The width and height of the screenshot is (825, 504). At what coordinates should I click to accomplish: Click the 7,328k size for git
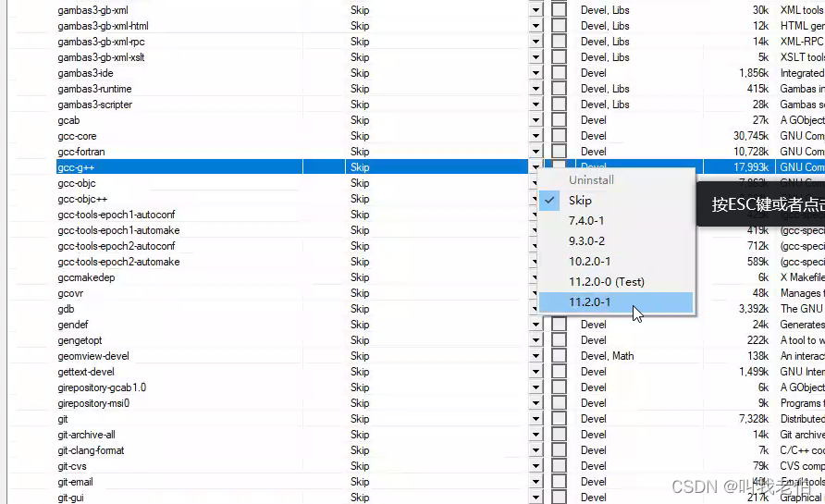(754, 419)
